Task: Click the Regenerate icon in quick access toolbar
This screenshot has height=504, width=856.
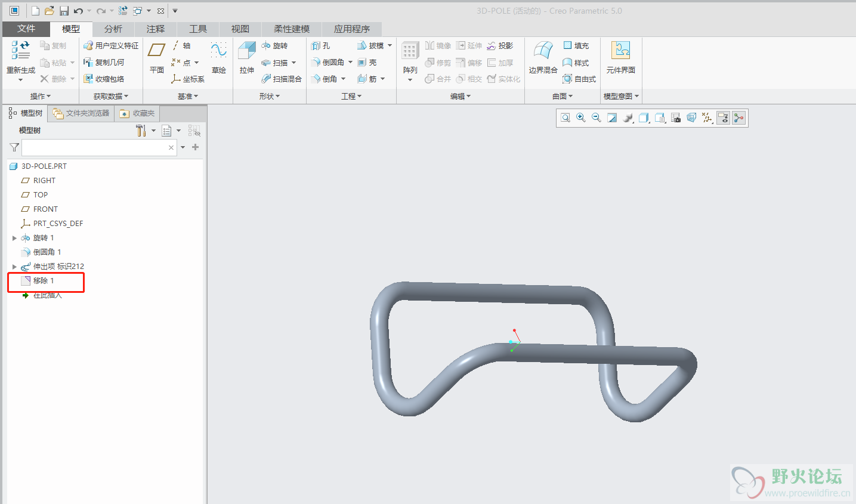Action: pos(123,11)
